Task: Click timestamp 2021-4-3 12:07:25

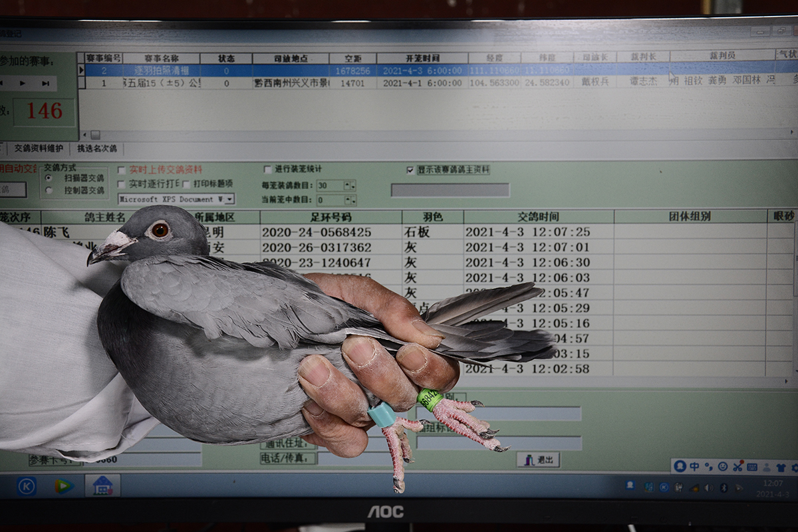Action: coord(527,232)
